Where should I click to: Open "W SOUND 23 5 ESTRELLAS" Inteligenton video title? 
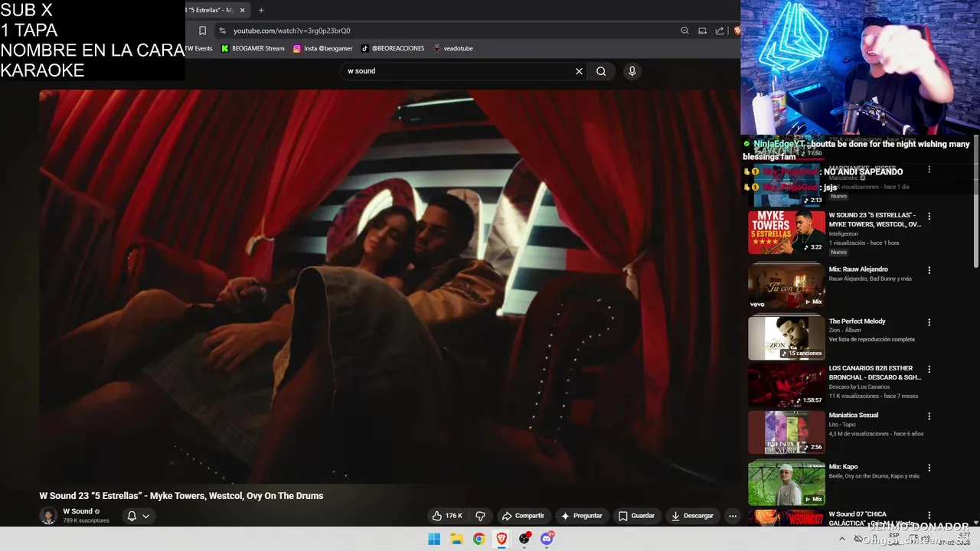[875, 220]
